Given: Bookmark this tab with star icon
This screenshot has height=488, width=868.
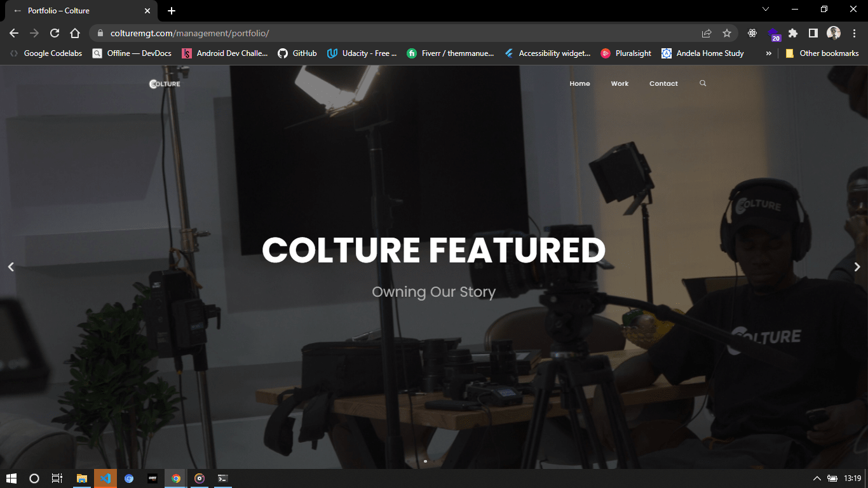Looking at the screenshot, I should [727, 33].
